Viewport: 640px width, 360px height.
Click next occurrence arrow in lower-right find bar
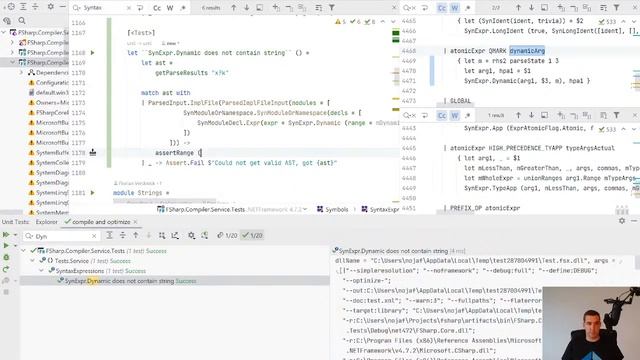[x=531, y=115]
